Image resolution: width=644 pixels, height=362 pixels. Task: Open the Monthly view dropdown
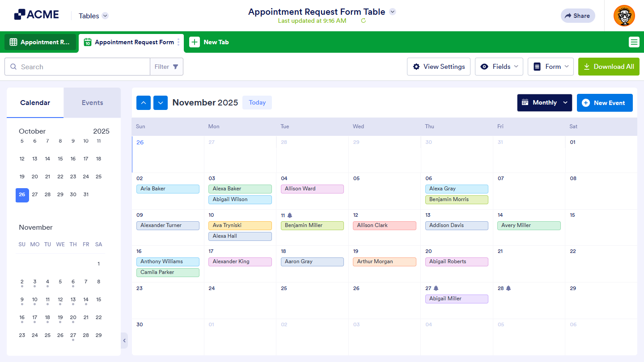544,102
